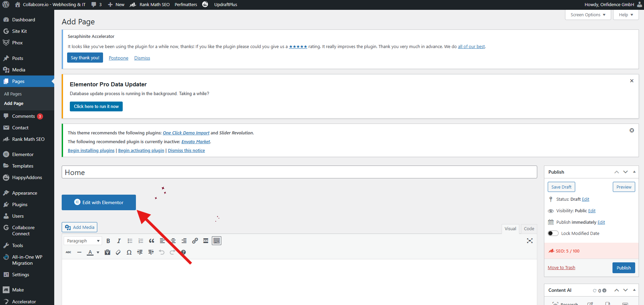Move Publish panel down
This screenshot has width=644, height=305.
click(x=625, y=172)
